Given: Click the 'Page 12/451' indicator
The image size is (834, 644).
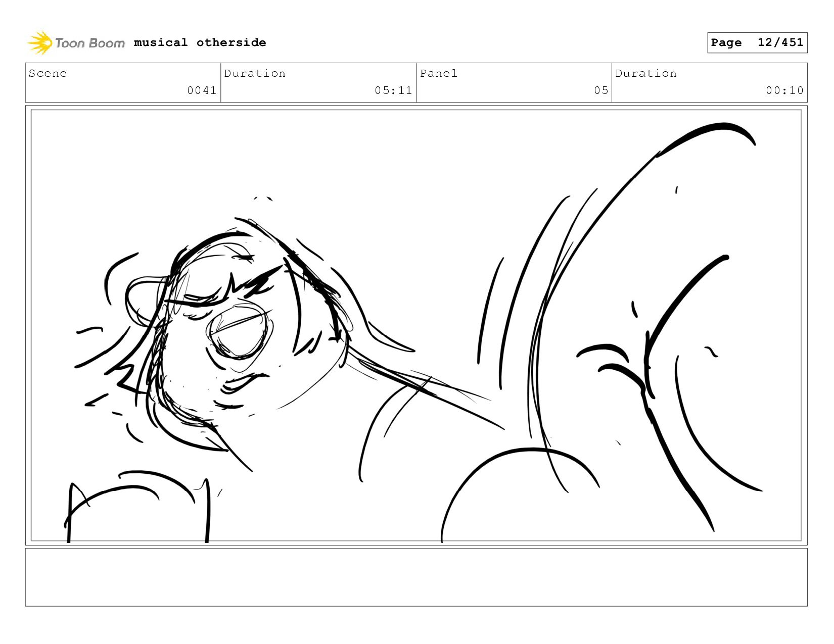Looking at the screenshot, I should pos(757,42).
